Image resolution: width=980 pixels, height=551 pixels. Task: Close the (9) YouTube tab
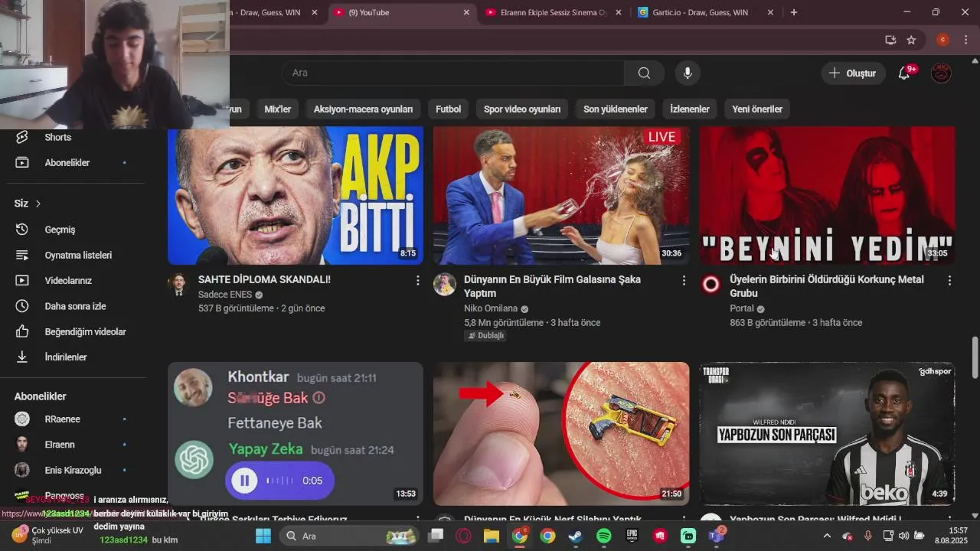(466, 12)
